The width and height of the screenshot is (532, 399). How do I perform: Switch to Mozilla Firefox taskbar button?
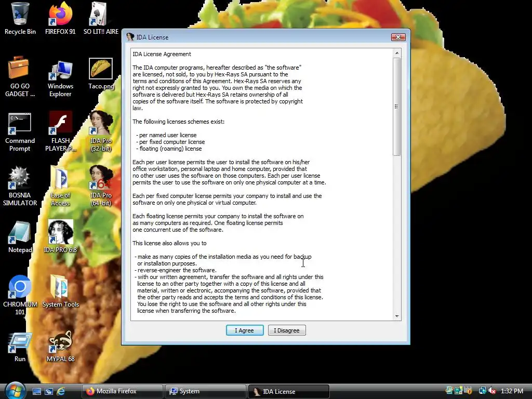point(122,391)
